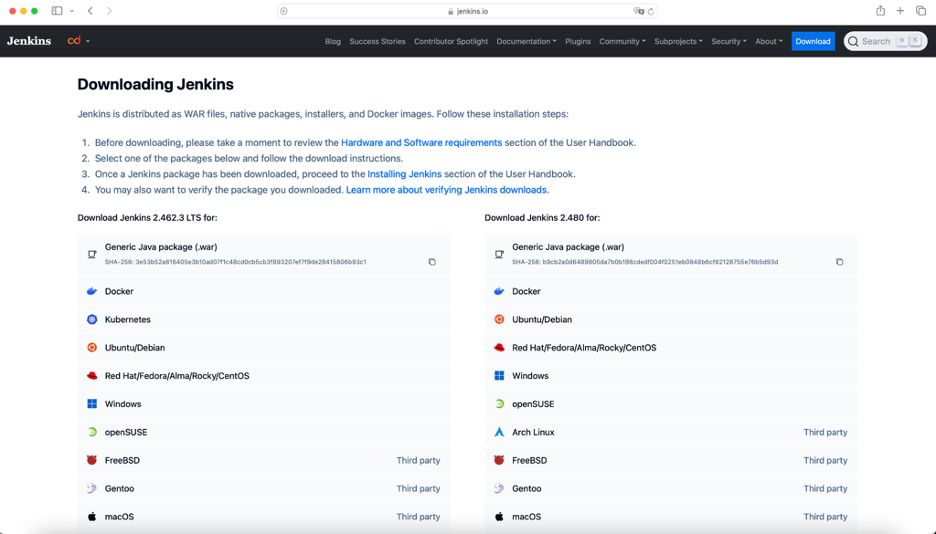Go to the Jenkins home logo
Image resolution: width=936 pixels, height=534 pixels.
(29, 41)
